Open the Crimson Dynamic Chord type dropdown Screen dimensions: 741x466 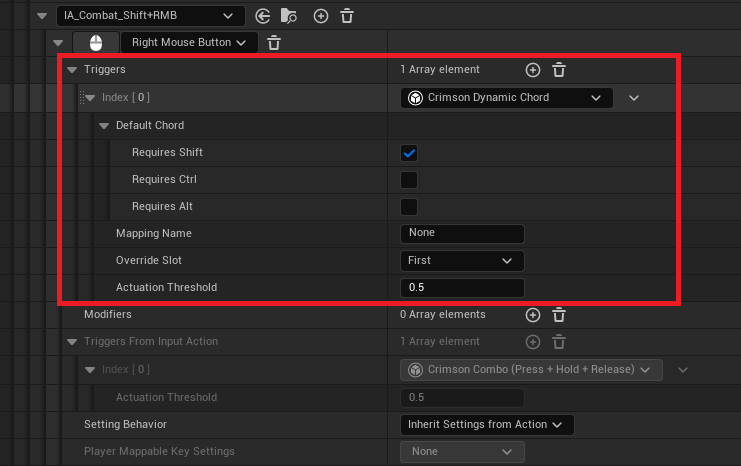tap(506, 98)
